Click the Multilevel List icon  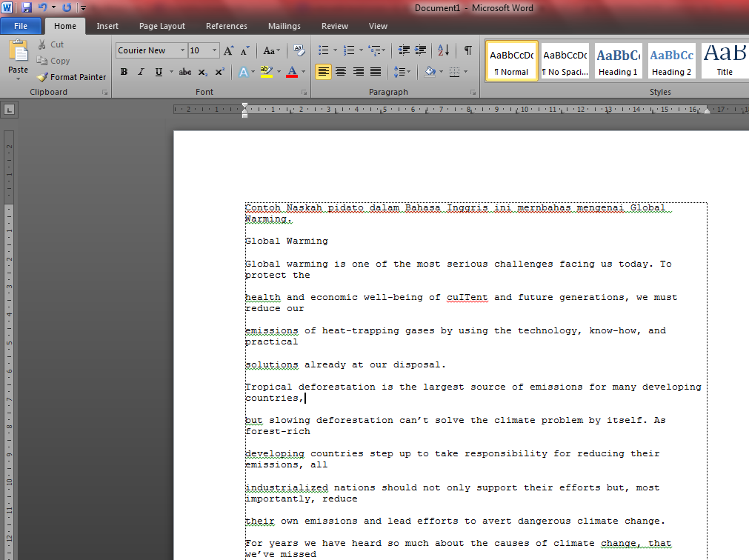click(375, 50)
